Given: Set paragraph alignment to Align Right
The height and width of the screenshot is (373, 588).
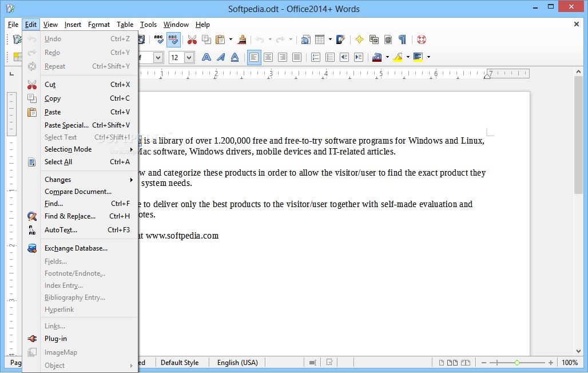Looking at the screenshot, I should click(283, 57).
